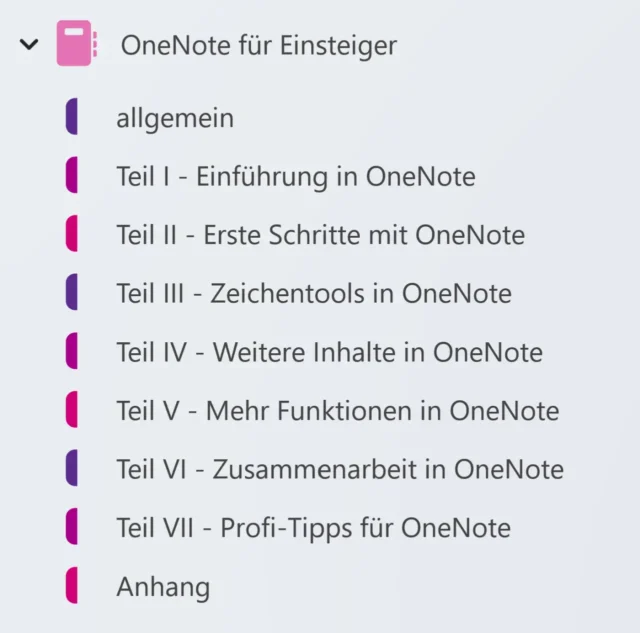Click the section icon next to Teil I

[x=71, y=177]
